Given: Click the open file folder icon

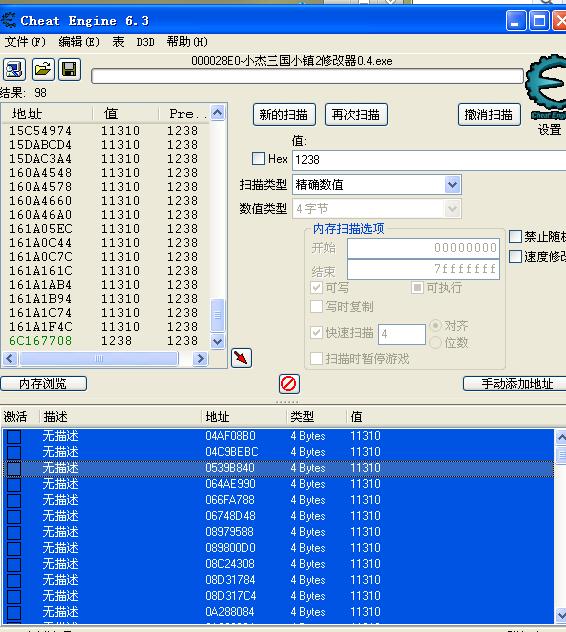Looking at the screenshot, I should (42, 69).
